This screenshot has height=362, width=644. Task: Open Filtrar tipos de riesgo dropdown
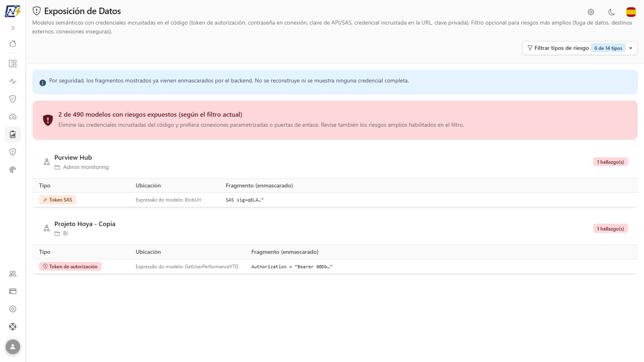(x=580, y=48)
